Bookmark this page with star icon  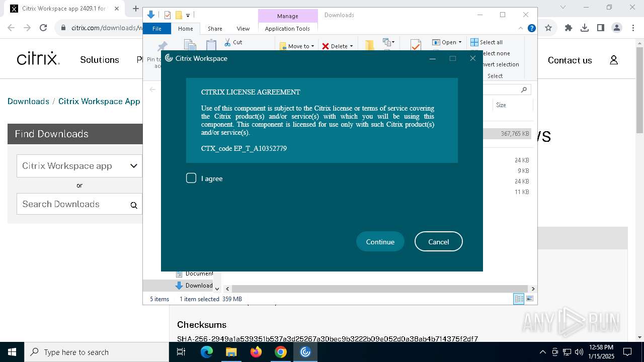pos(548,28)
